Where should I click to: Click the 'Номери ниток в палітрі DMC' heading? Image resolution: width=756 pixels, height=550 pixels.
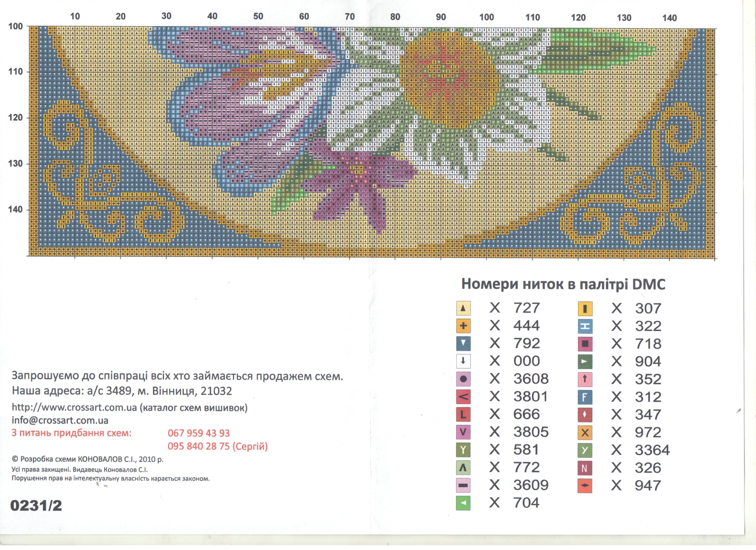[563, 284]
